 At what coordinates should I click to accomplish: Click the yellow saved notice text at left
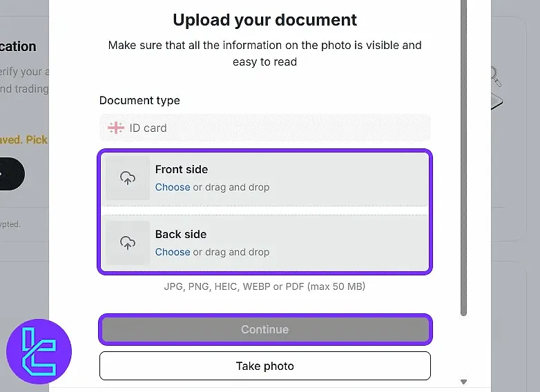23,139
